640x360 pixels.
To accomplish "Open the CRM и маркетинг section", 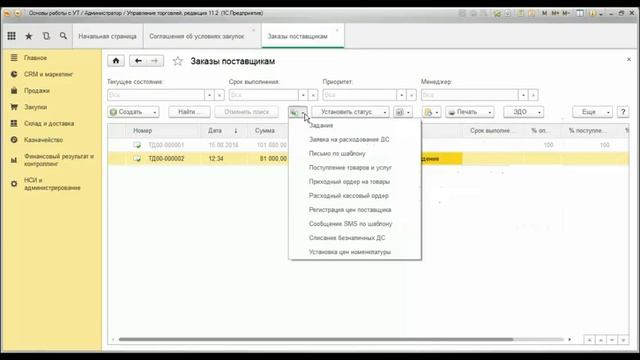I will pos(48,74).
